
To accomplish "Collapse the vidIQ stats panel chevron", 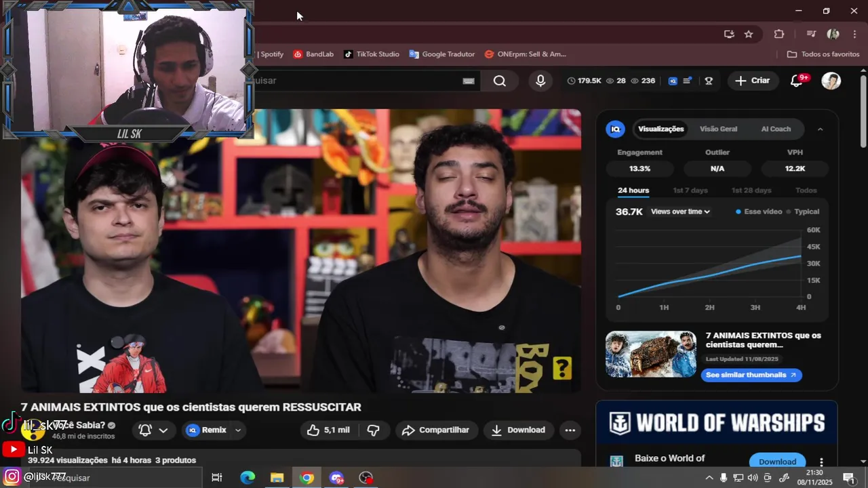I will [x=820, y=129].
